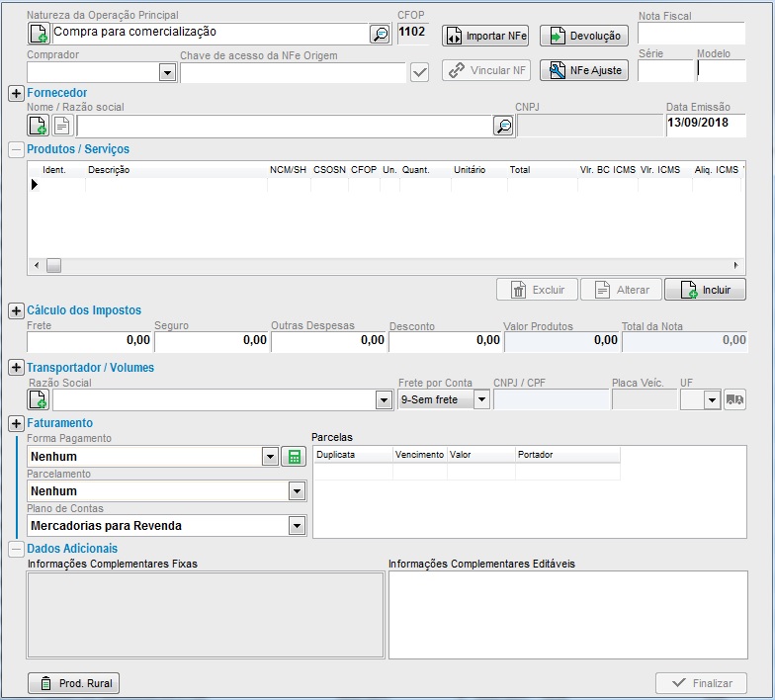Open the Comprador dropdown
Viewport: 775px width, 700px height.
point(166,72)
